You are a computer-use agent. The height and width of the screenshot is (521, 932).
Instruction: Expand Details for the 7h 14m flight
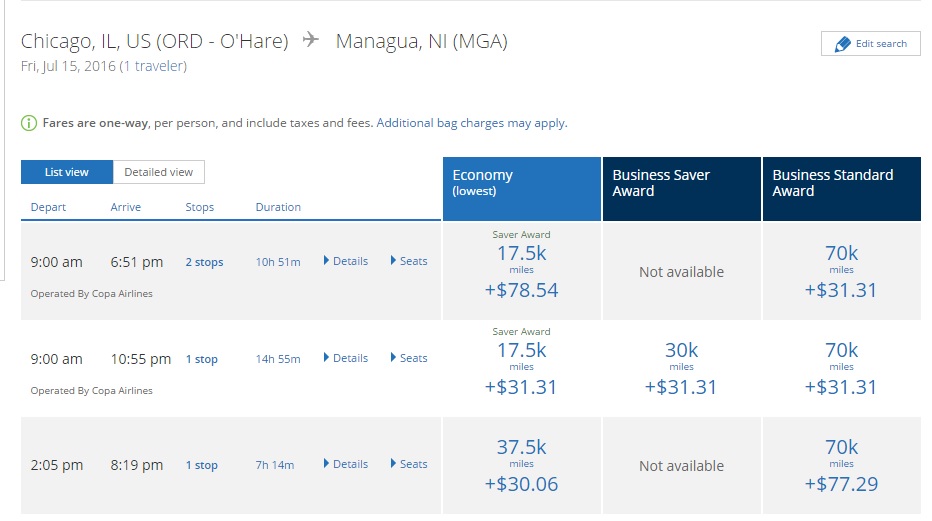tap(346, 464)
